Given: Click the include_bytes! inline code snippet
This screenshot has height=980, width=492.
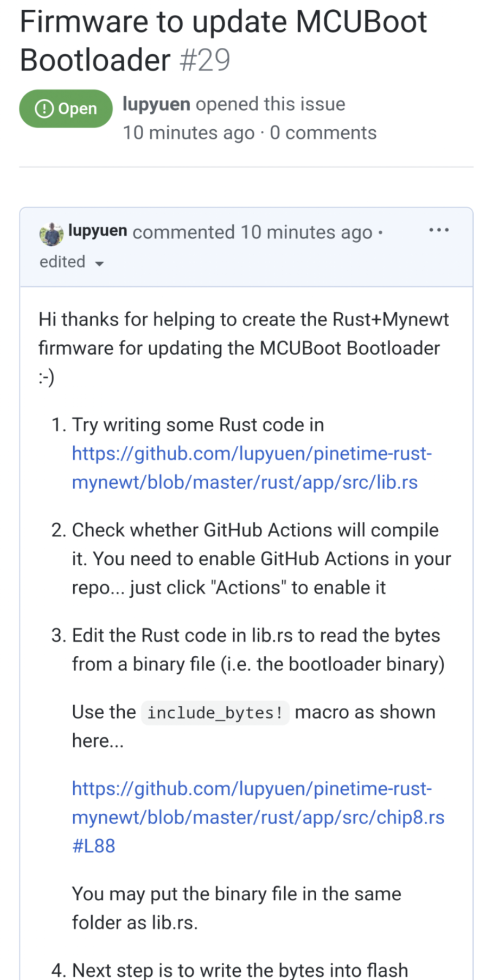Looking at the screenshot, I should 215,712.
